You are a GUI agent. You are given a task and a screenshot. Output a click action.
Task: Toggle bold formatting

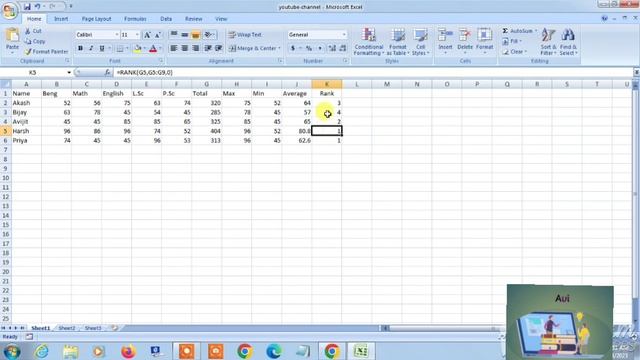click(x=80, y=48)
